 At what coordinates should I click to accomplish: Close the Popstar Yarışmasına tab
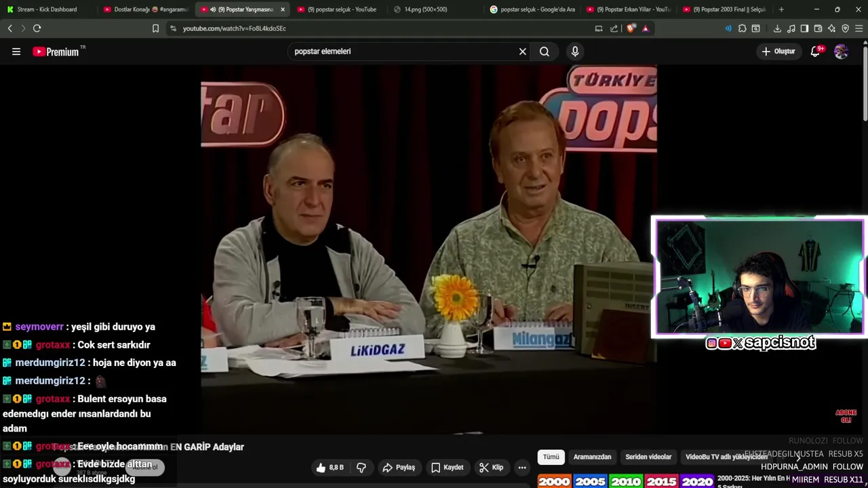coord(283,9)
